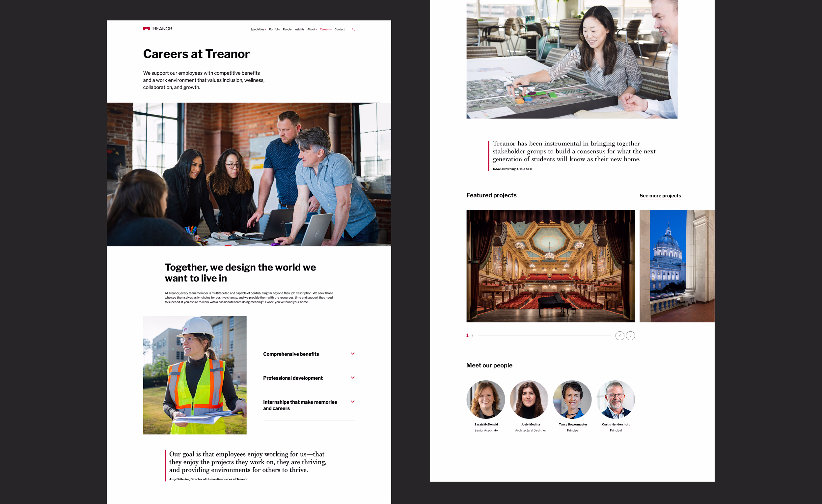Select Tansy Bowermaster's profile photo
This screenshot has height=504, width=822.
coord(572,399)
